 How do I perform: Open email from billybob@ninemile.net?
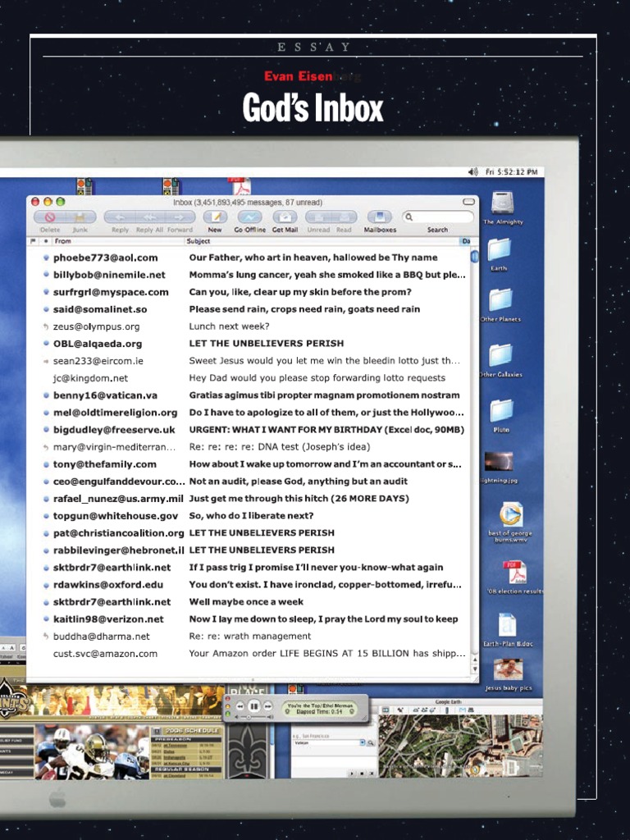tap(249, 275)
